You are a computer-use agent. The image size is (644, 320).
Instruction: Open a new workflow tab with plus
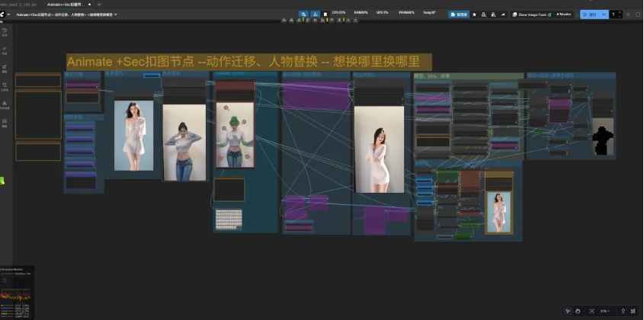(99, 5)
